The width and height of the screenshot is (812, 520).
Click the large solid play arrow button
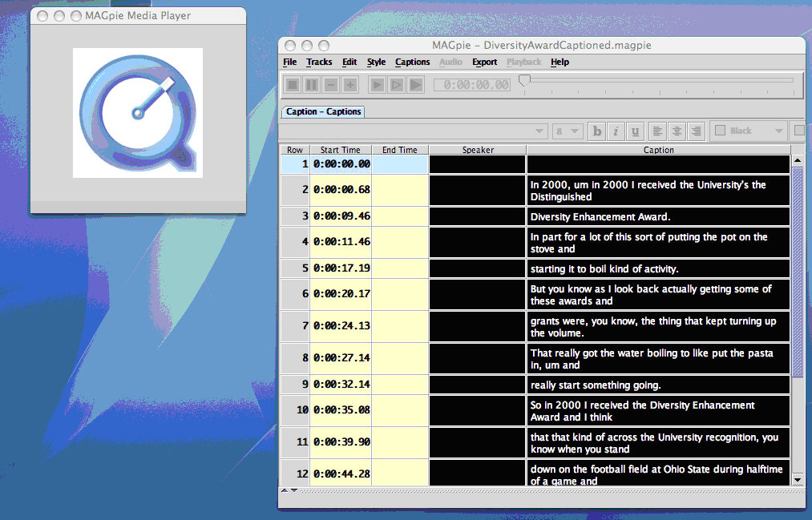(415, 84)
